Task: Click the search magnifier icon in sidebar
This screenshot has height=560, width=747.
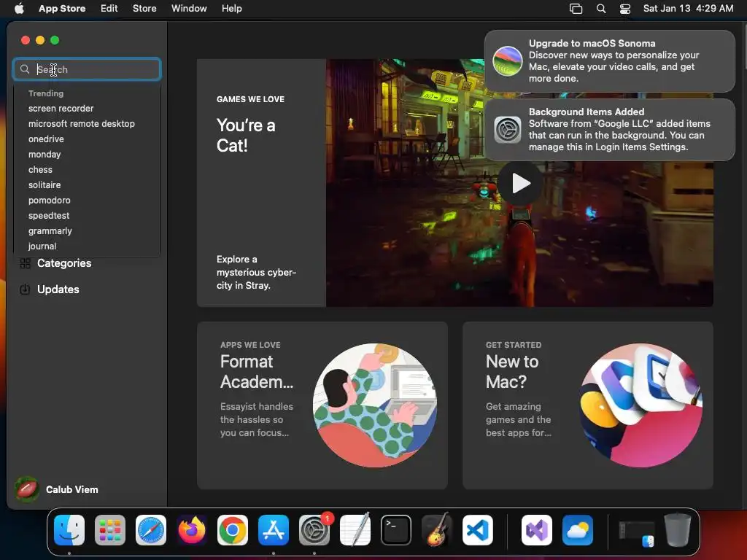Action: coord(25,69)
